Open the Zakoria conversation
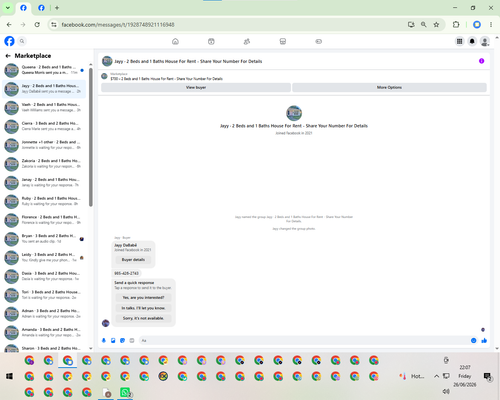 click(x=44, y=164)
